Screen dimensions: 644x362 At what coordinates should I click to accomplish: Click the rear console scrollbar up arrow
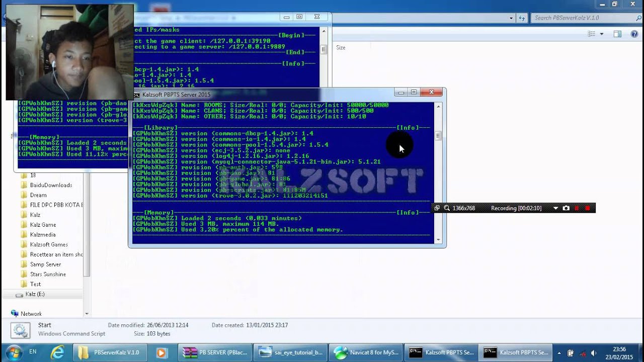pos(324,31)
